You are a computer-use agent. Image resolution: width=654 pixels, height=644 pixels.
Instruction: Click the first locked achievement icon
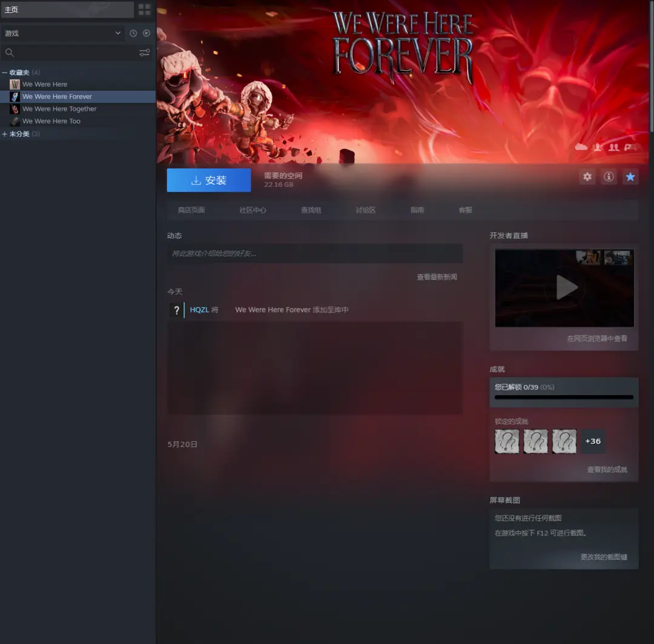point(507,441)
